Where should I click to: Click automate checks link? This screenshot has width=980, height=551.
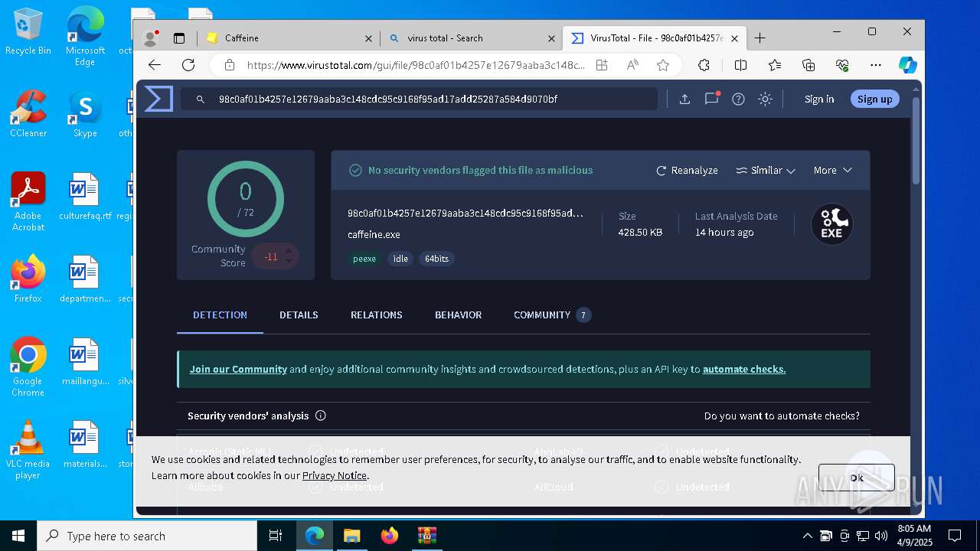click(743, 369)
